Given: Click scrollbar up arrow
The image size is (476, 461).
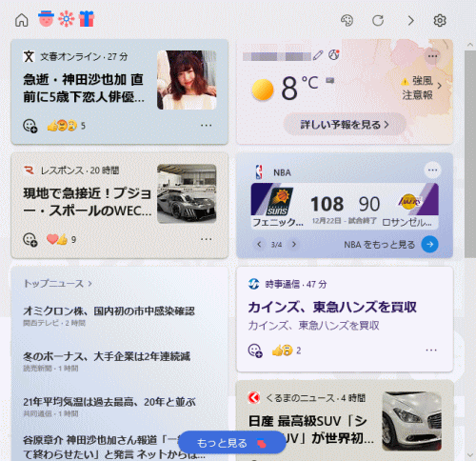Looking at the screenshot, I should coord(470,45).
